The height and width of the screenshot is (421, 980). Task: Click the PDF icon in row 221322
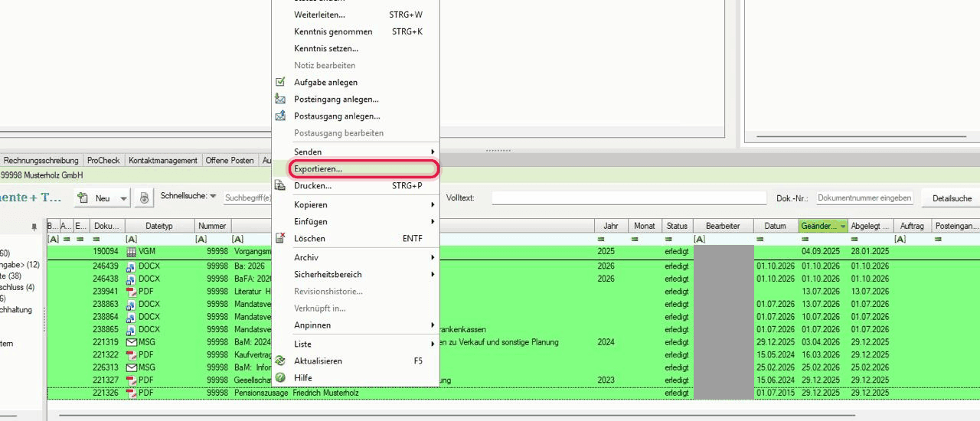(x=131, y=354)
